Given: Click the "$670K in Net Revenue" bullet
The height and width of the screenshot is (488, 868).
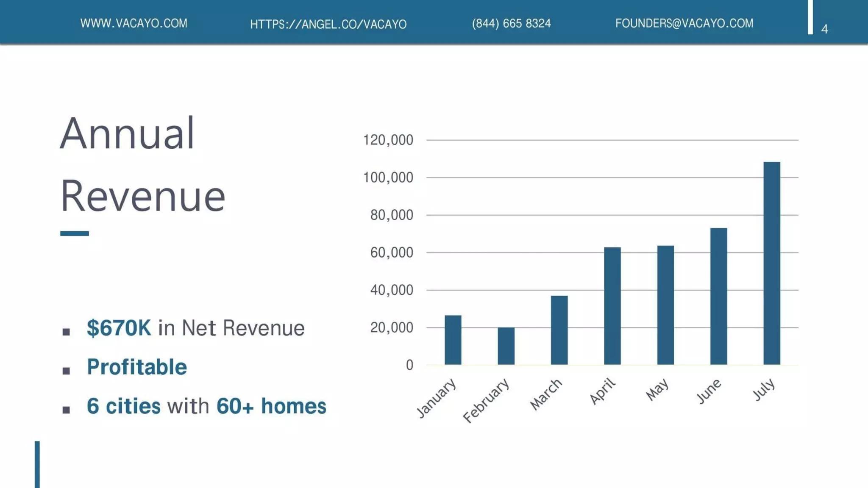Looking at the screenshot, I should click(195, 328).
